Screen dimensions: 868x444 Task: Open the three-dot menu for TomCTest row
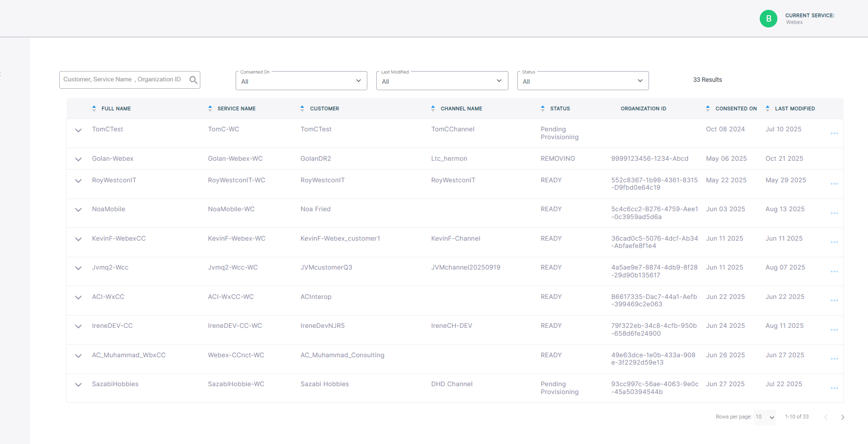point(834,133)
